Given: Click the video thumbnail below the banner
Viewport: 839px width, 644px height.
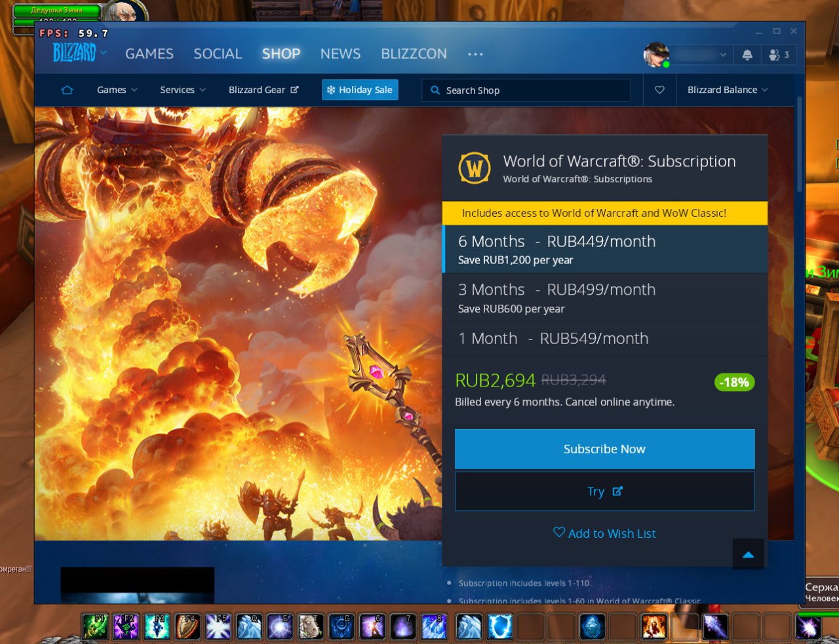Looking at the screenshot, I should coord(138,585).
